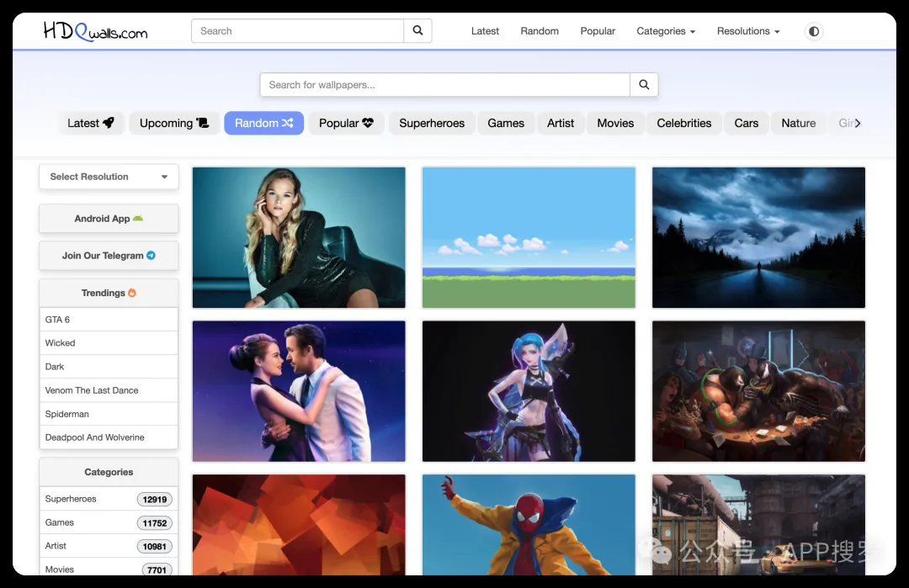Click the top navbar search magnifier icon
909x588 pixels.
click(417, 30)
